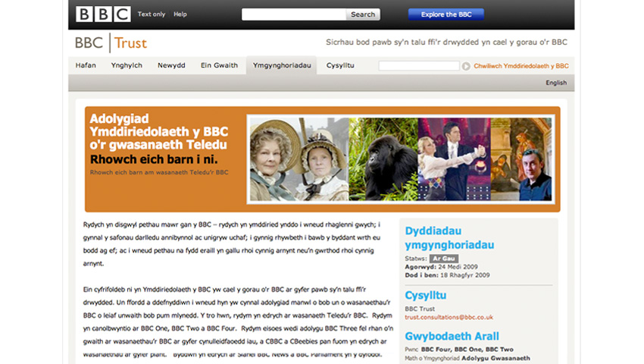
Task: Select the Ynghylch tab
Action: [127, 66]
